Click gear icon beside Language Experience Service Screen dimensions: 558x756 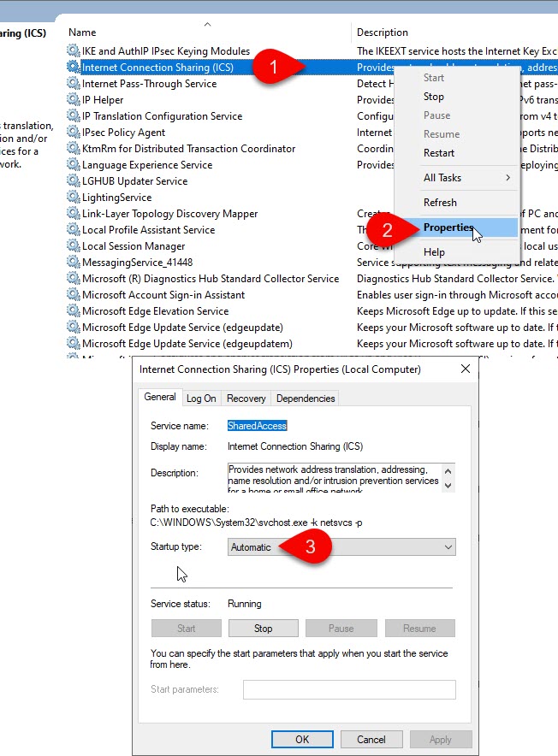click(x=74, y=165)
